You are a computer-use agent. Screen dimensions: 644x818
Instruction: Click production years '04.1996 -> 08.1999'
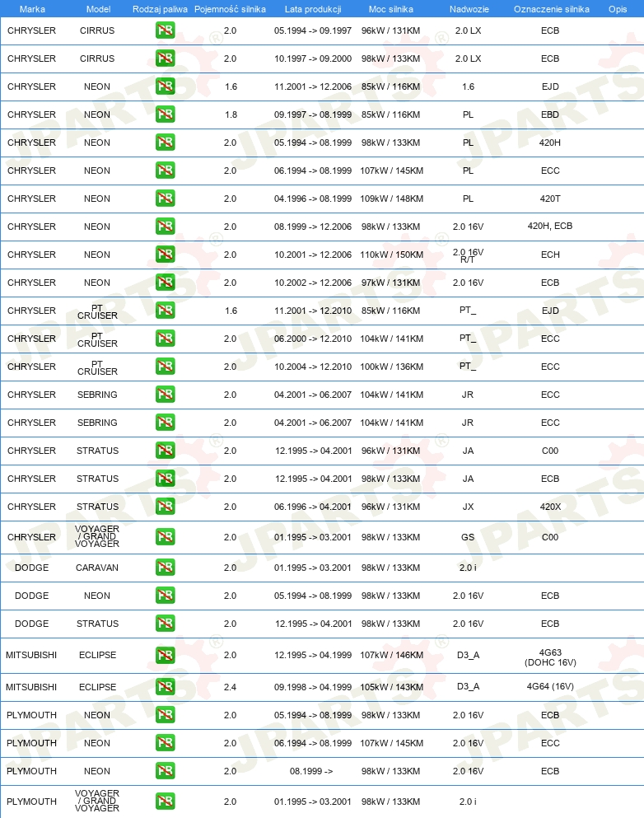click(313, 199)
